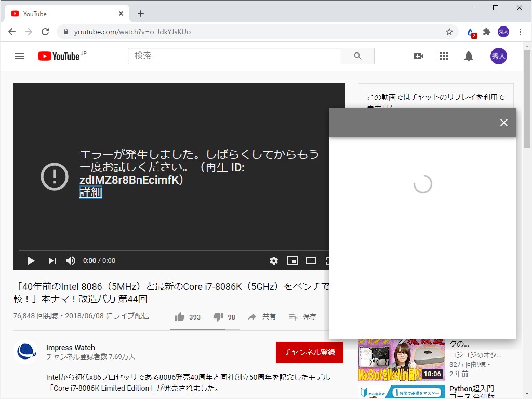532x399 pixels.
Task: Click the search magnifier icon
Action: point(357,56)
